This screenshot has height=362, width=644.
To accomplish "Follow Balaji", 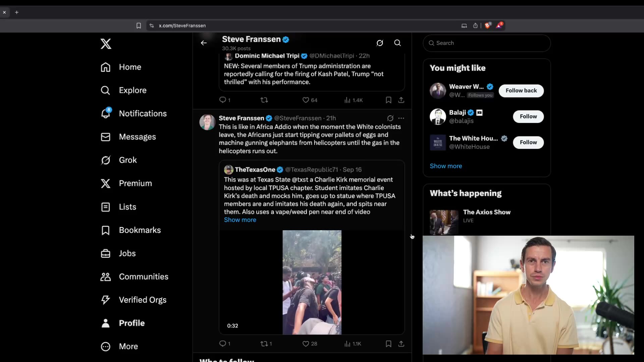I will pyautogui.click(x=528, y=116).
